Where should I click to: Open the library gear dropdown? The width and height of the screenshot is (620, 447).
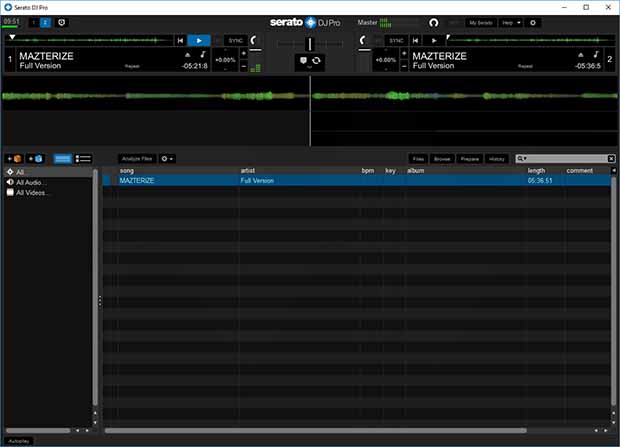pos(167,159)
